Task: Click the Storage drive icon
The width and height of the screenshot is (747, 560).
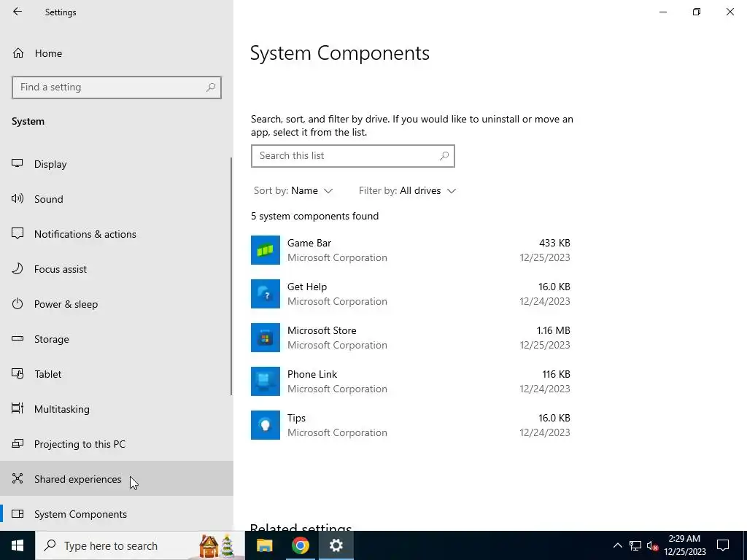Action: pyautogui.click(x=18, y=338)
